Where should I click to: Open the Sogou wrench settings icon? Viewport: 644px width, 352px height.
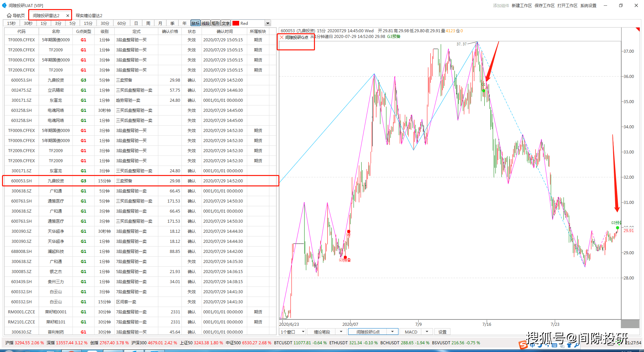point(576,345)
